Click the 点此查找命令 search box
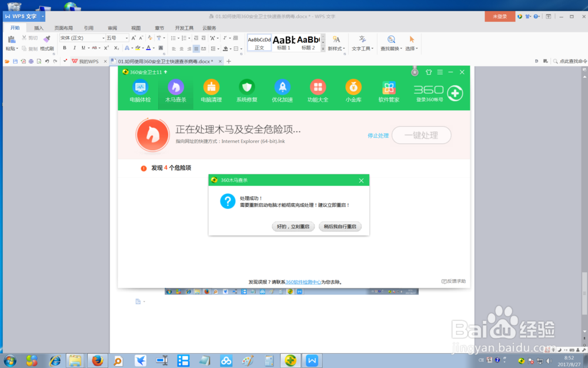588x368 pixels. 570,61
